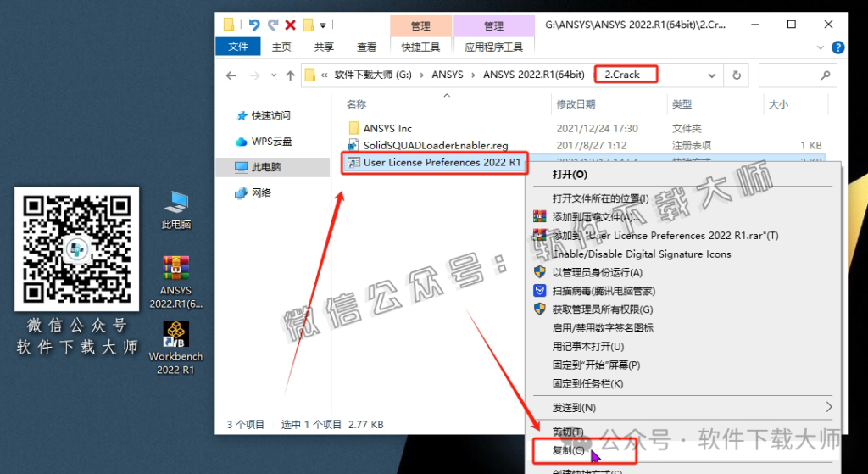Viewport: 868px width, 474px height.
Task: Choose 以管理员身份运行(A)
Action: pyautogui.click(x=598, y=272)
